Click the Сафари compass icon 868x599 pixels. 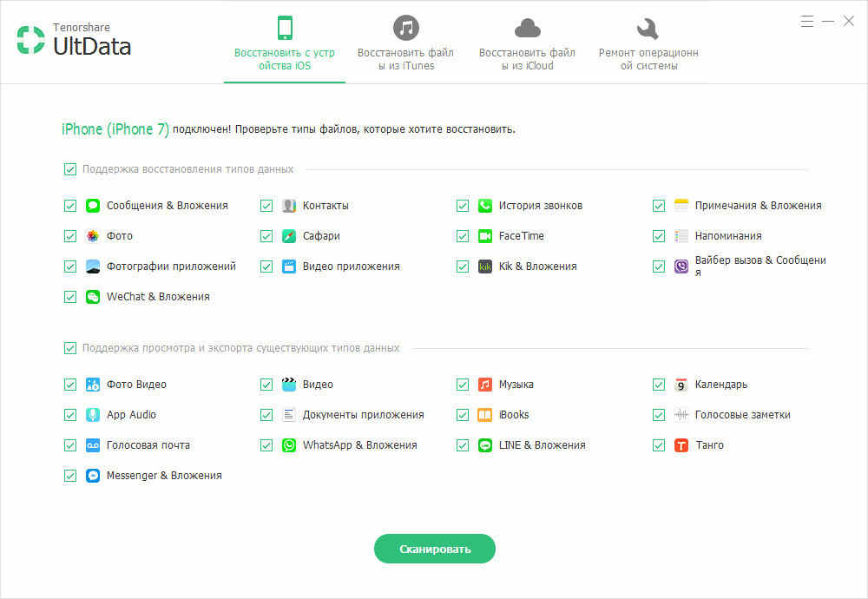click(289, 236)
